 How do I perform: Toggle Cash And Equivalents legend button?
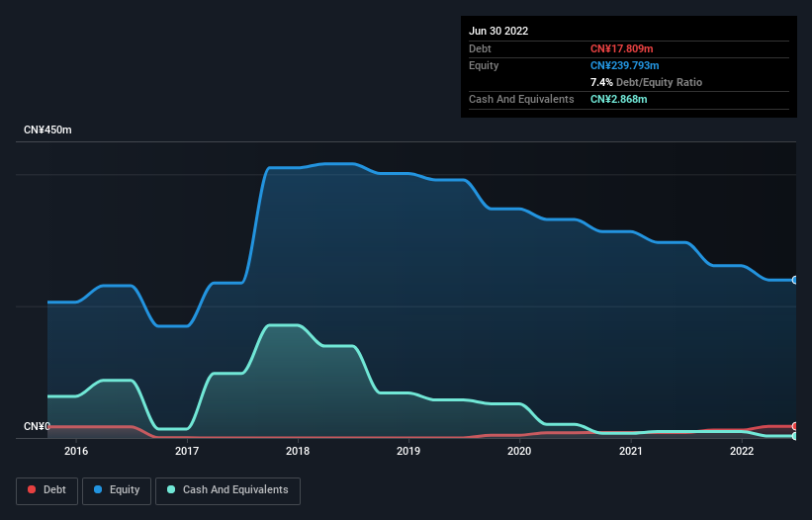[x=227, y=490]
